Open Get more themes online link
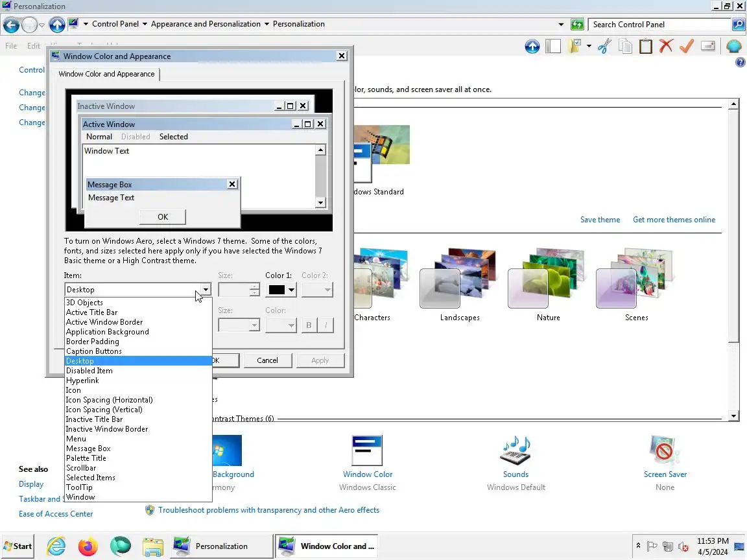747x560 pixels. [x=674, y=220]
